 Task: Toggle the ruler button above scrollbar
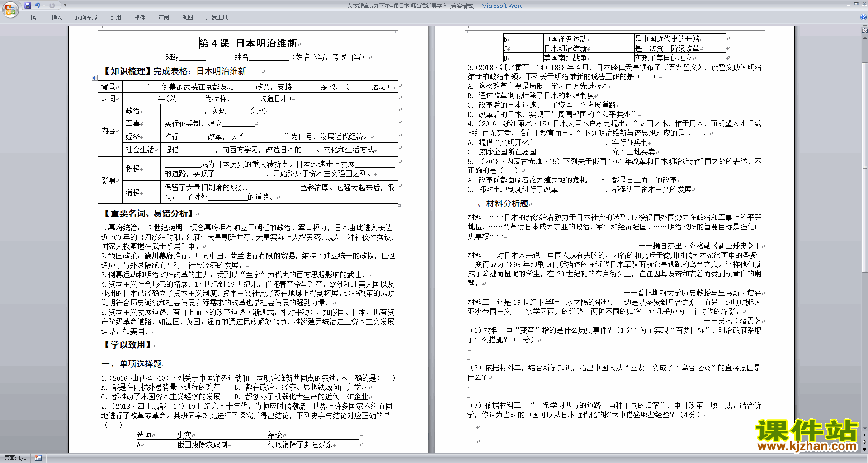[865, 31]
